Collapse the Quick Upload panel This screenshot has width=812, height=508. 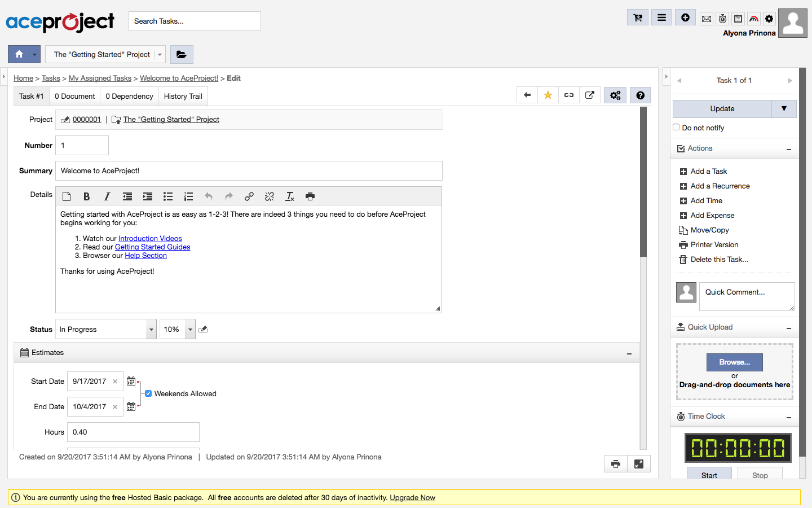pos(789,328)
